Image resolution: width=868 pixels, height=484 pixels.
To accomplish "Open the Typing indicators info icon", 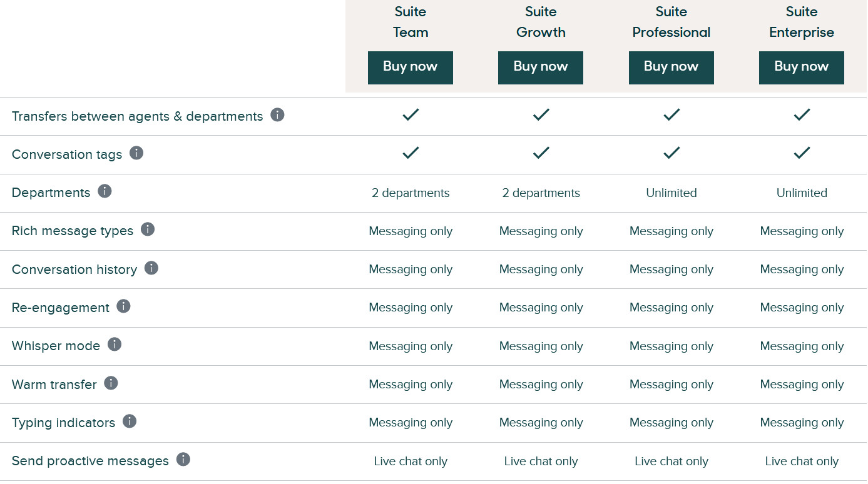I will coord(130,421).
